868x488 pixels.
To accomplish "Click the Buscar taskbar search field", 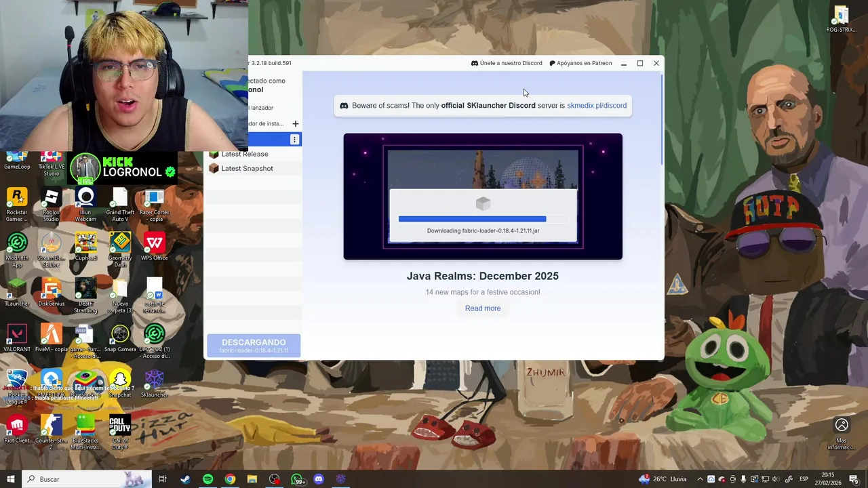I will 87,479.
